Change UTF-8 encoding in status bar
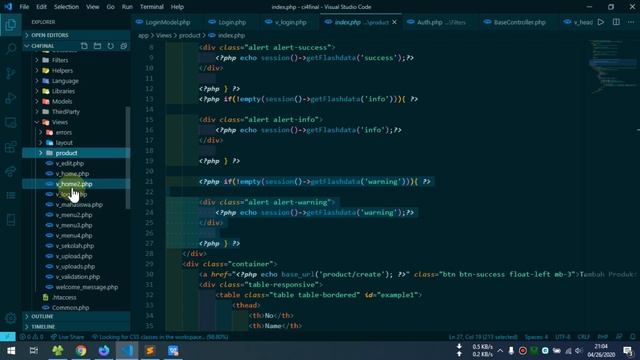 (x=562, y=337)
